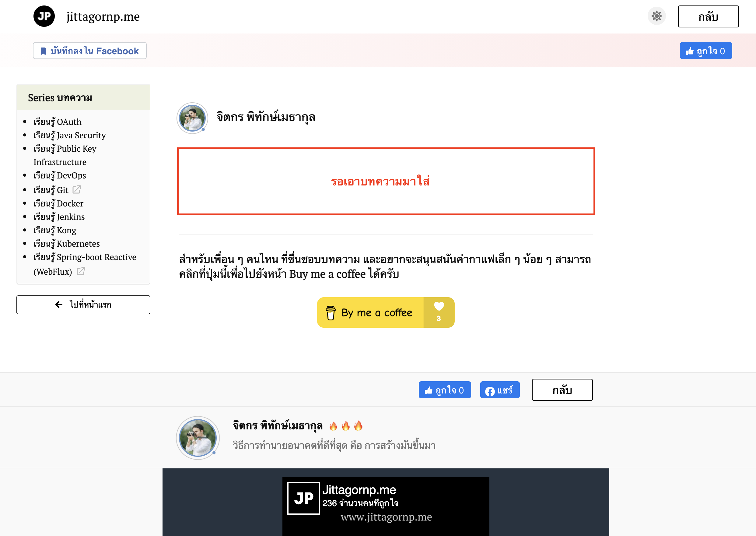The width and height of the screenshot is (756, 536).
Task: Select เรียนรู้ DevOps from series list
Action: point(60,176)
